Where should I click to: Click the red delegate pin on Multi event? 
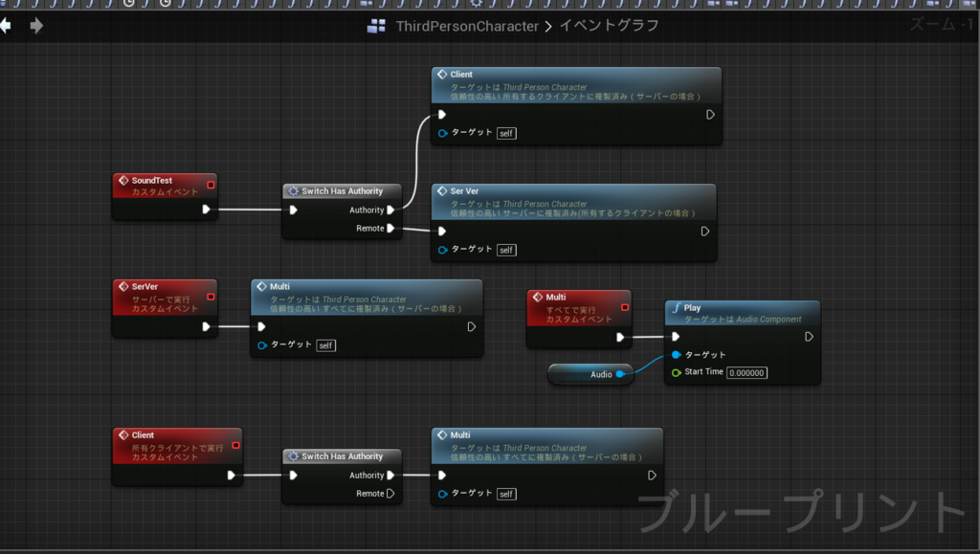625,307
